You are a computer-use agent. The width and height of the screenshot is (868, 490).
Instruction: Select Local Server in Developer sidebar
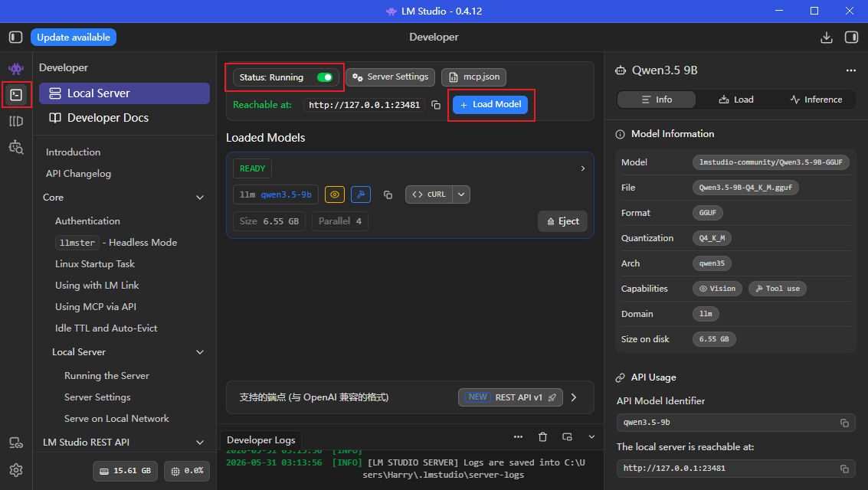(x=124, y=93)
